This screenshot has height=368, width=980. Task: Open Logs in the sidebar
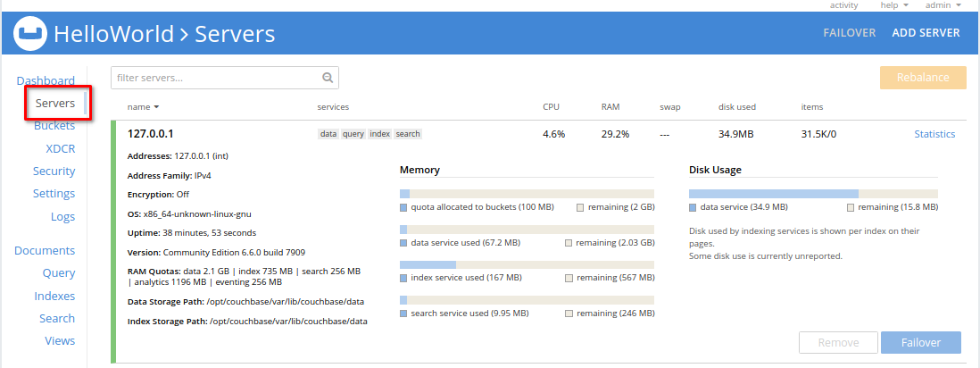[x=62, y=216]
